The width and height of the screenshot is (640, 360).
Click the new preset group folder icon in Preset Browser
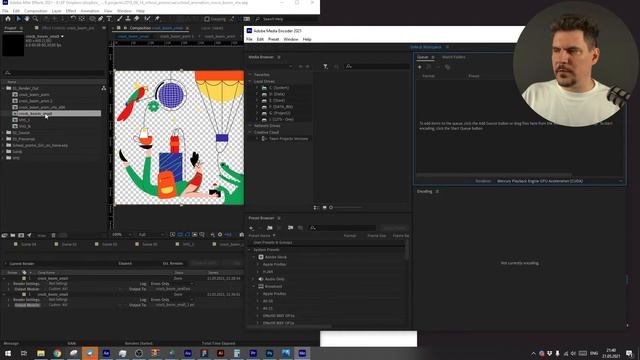click(x=270, y=228)
